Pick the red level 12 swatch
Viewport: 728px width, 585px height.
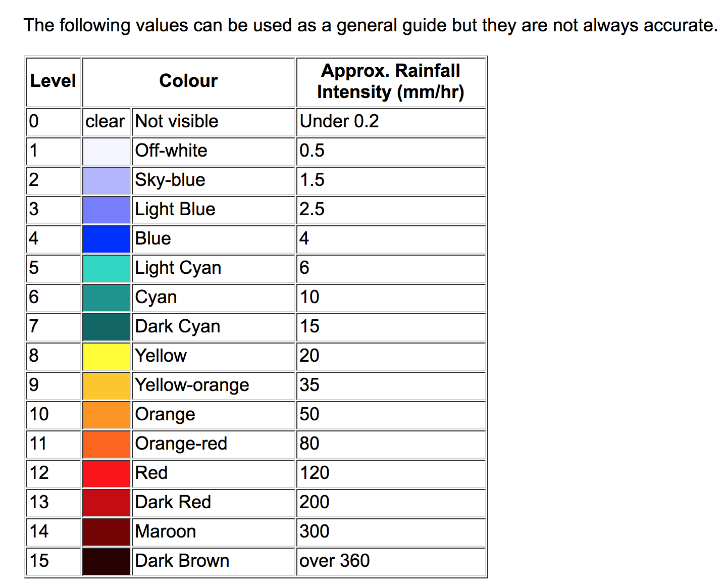pyautogui.click(x=107, y=474)
